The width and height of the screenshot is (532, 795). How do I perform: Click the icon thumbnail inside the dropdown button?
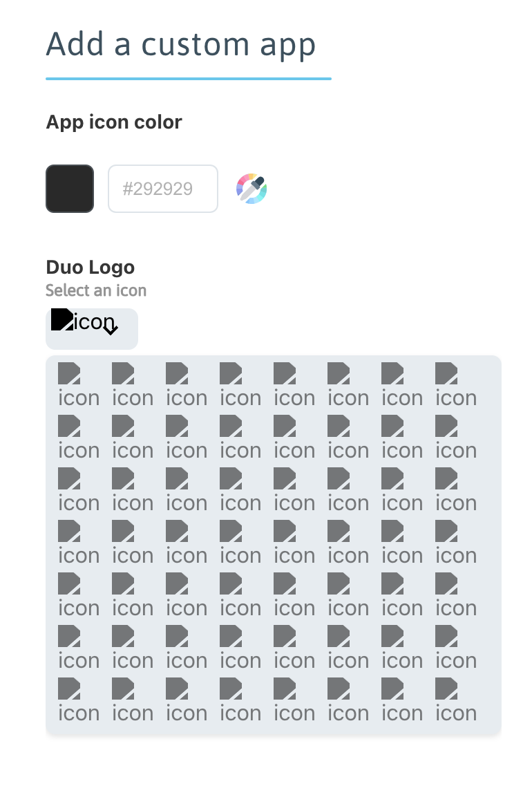tap(62, 319)
